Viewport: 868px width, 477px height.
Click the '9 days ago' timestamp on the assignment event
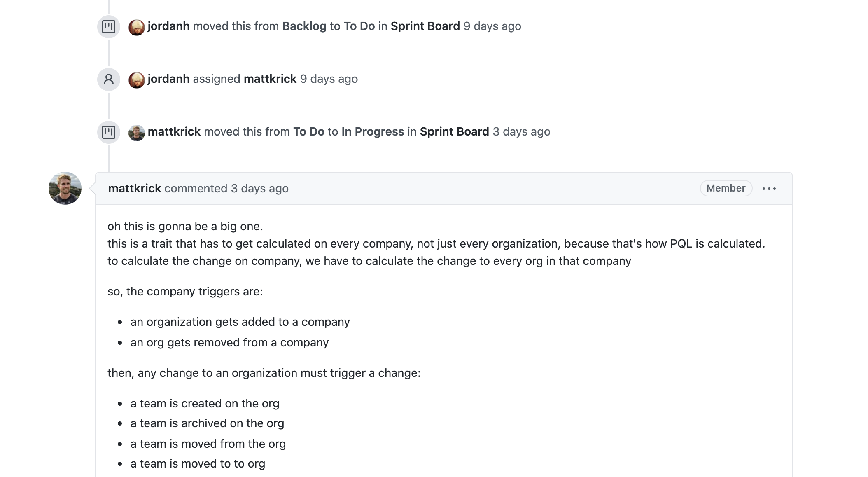coord(329,79)
